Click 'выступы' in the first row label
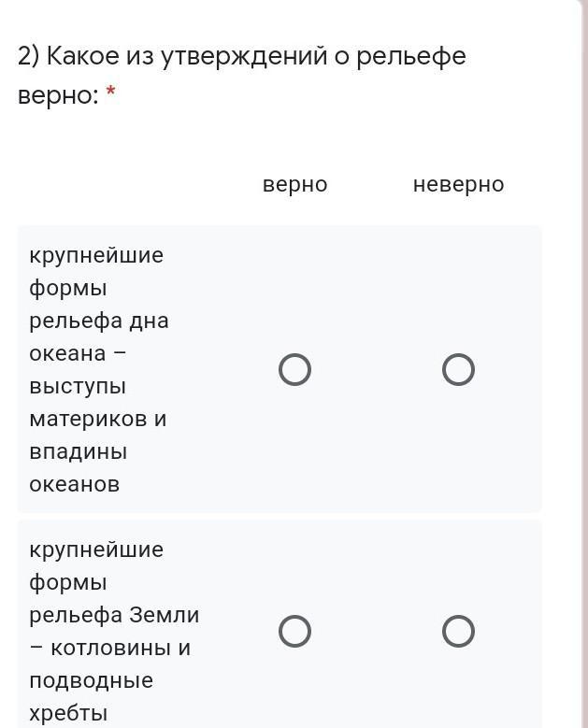Screen dimensions: 588x728 tap(77, 386)
